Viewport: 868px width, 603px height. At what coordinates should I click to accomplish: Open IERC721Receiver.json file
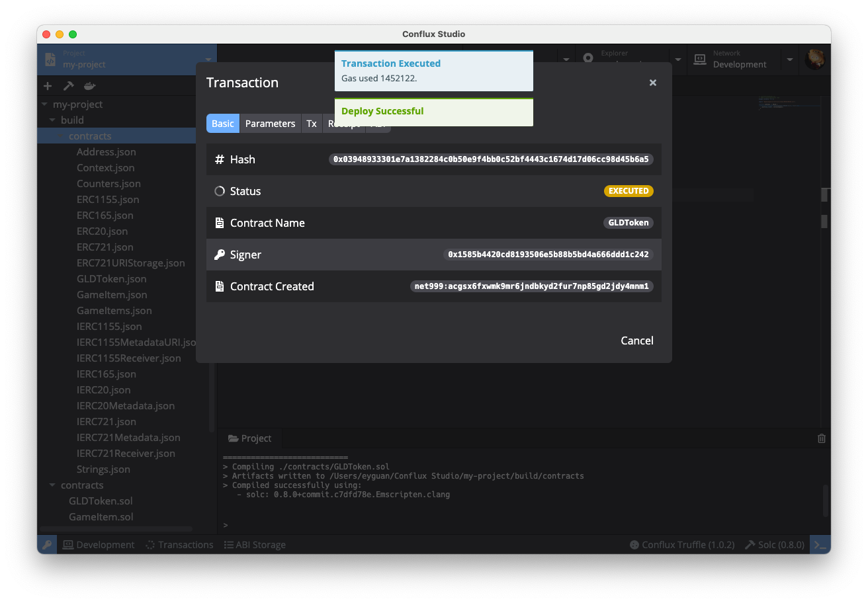tap(126, 454)
